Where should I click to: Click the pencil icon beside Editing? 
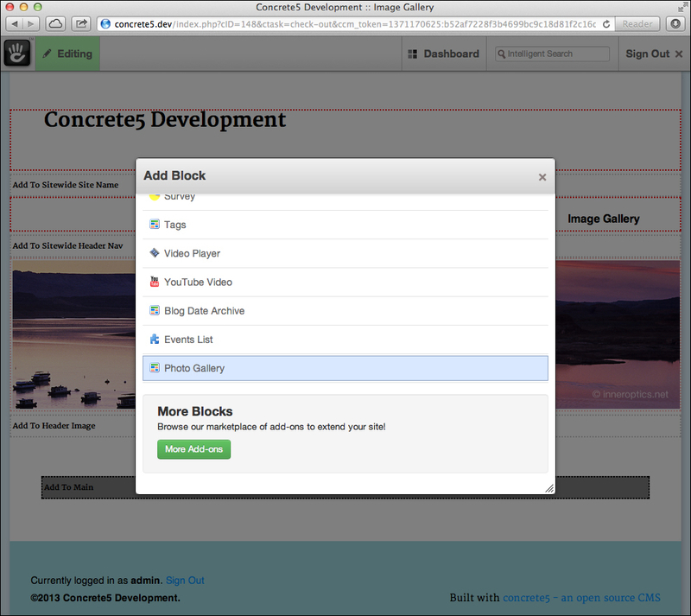pyautogui.click(x=47, y=54)
